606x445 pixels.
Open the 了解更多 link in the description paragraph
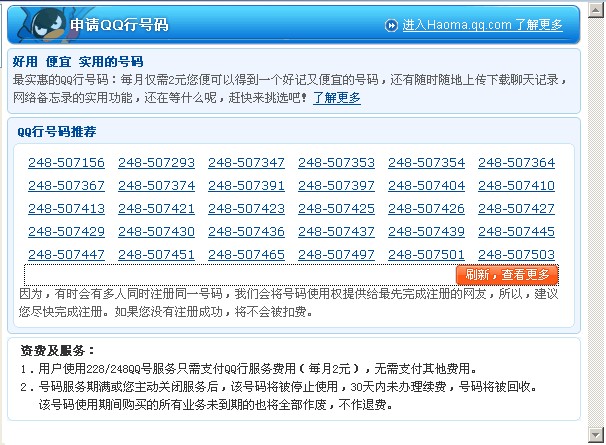[337, 97]
